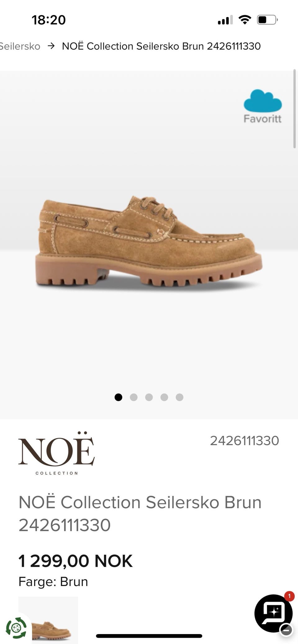This screenshot has height=644, width=298.
Task: Tap the breadcrumb arrow icon
Action: [x=51, y=46]
